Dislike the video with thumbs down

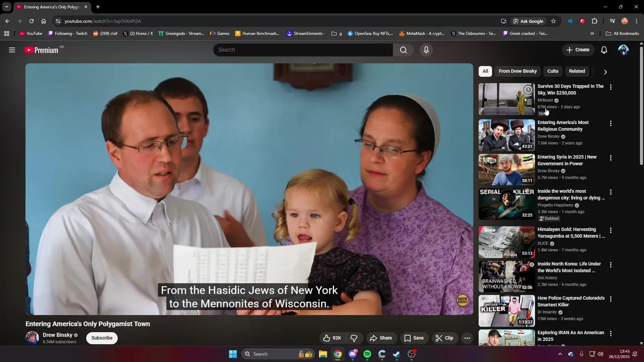point(354,338)
